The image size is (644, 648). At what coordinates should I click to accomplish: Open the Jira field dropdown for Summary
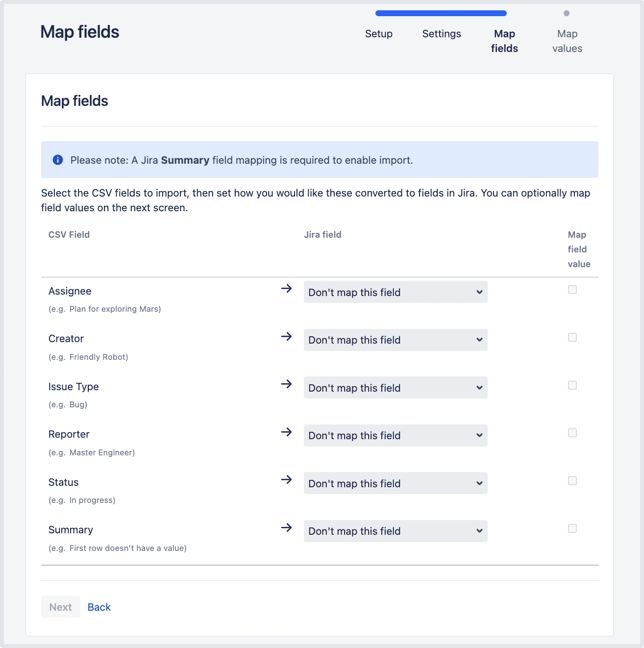tap(395, 531)
